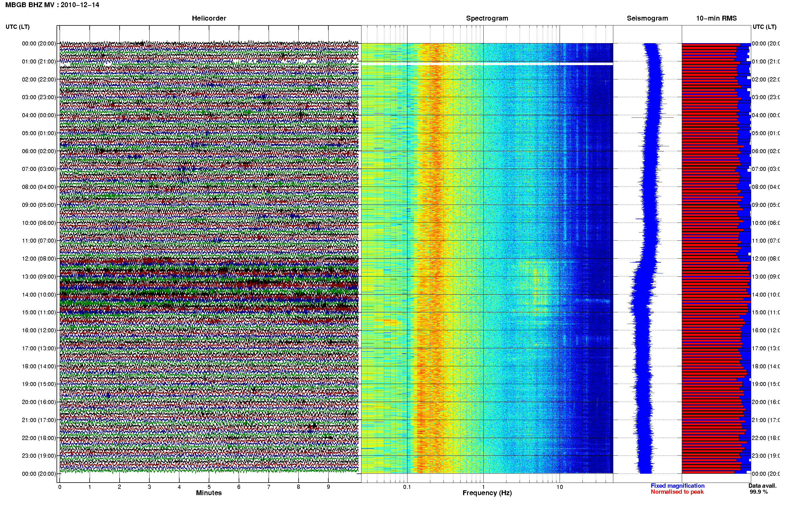The height and width of the screenshot is (508, 812).
Task: Click the left time label '21:00 (17:00)'
Action: click(x=39, y=420)
